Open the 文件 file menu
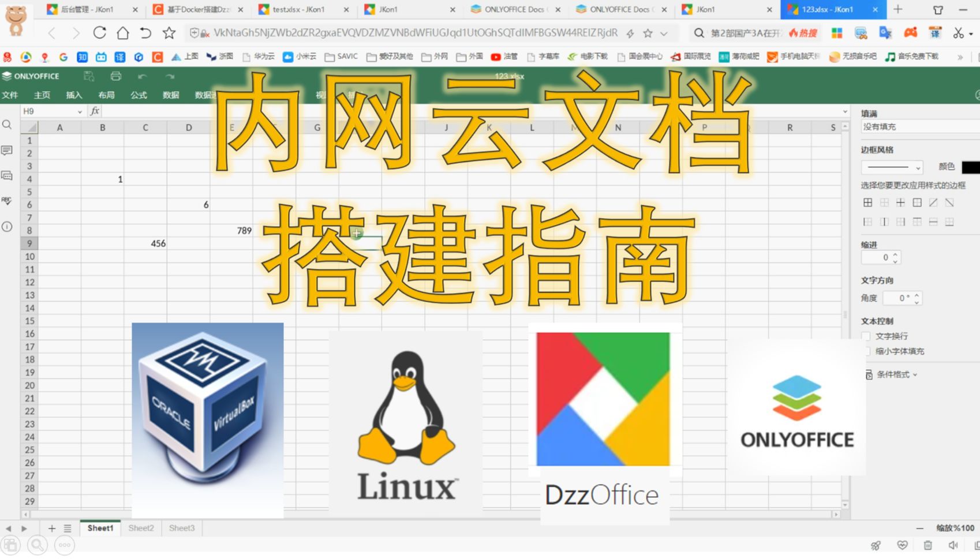Viewport: 980px width, 559px height. point(10,95)
